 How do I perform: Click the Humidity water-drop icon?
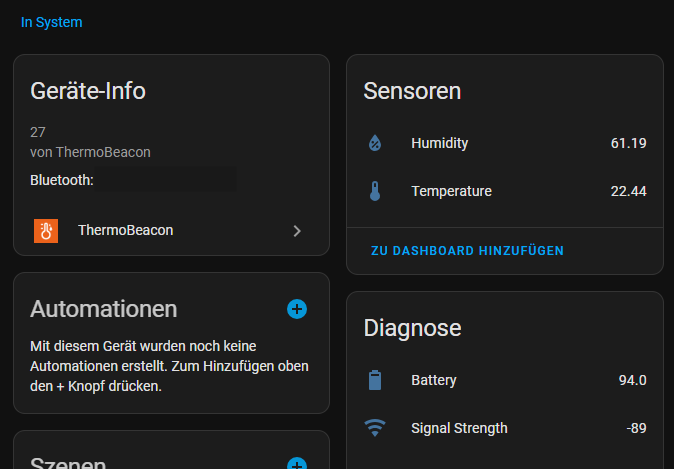coord(375,143)
